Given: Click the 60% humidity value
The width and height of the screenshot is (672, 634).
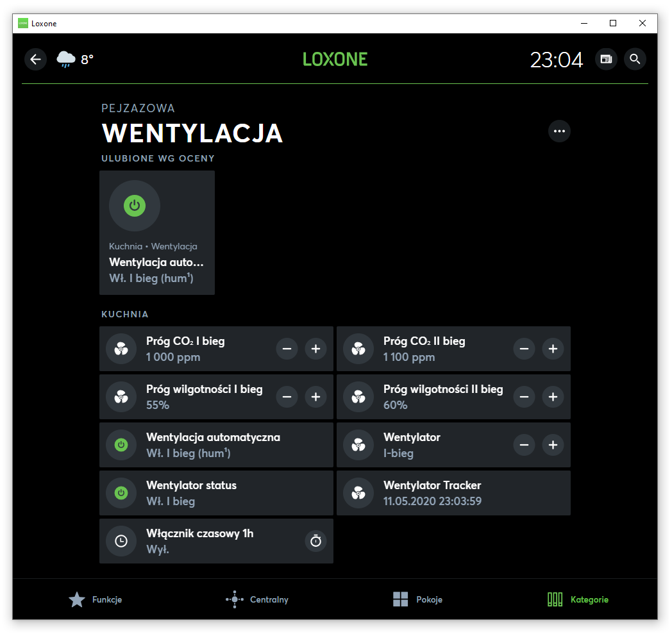Looking at the screenshot, I should pyautogui.click(x=395, y=405).
